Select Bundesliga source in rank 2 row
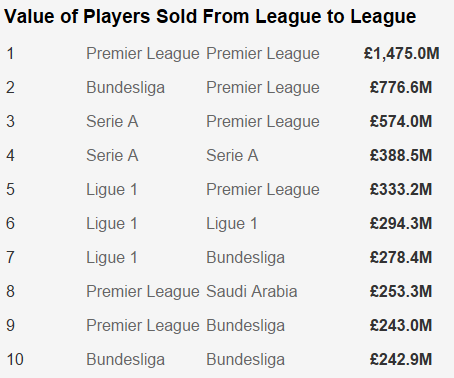Image resolution: width=454 pixels, height=378 pixels. pyautogui.click(x=126, y=88)
